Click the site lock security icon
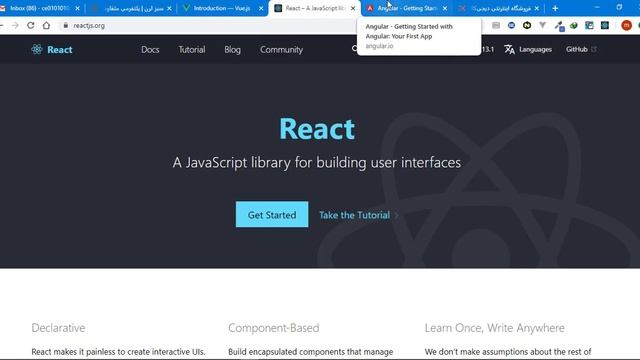This screenshot has width=640, height=360. (65, 25)
